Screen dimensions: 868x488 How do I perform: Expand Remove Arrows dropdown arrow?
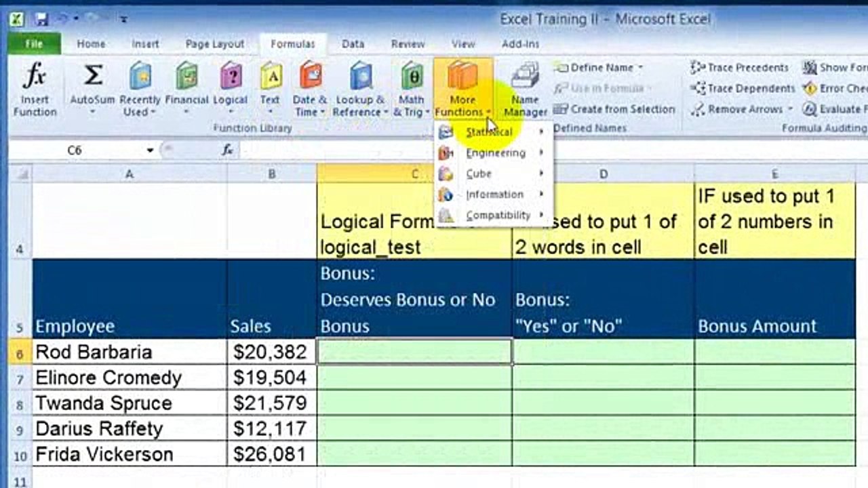789,109
